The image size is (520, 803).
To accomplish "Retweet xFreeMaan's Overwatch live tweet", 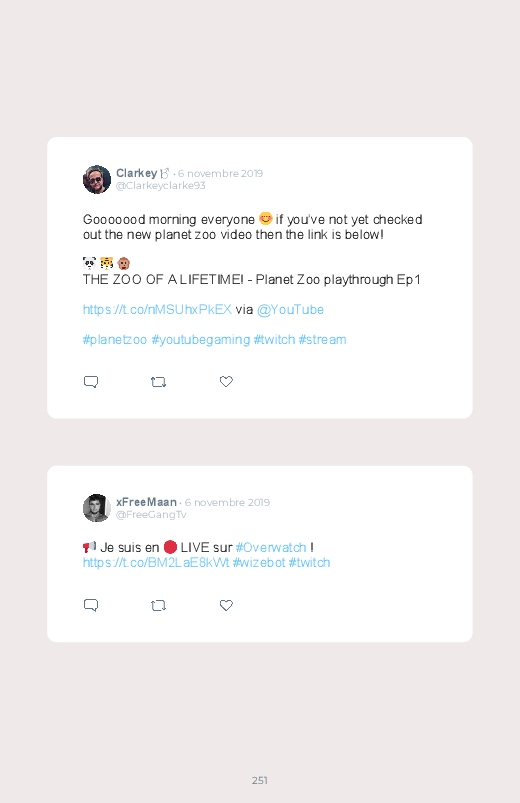I will click(x=158, y=606).
